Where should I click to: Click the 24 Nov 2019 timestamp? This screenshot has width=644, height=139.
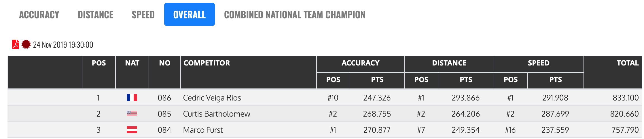(63, 45)
